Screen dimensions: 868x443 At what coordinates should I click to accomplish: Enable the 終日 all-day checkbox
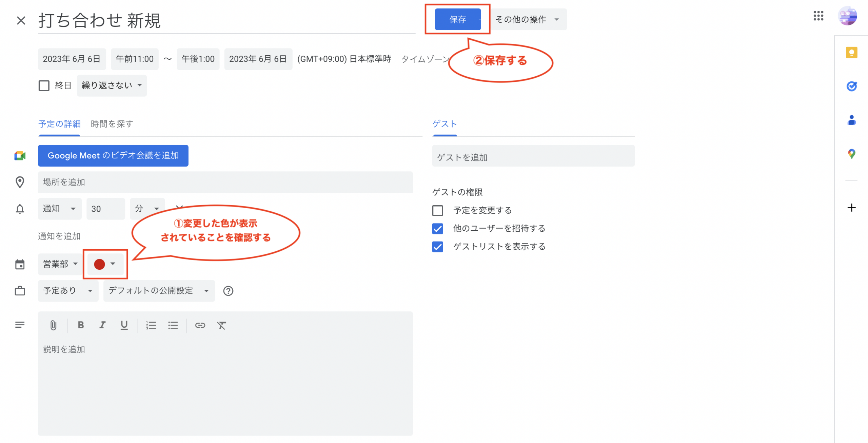(x=44, y=85)
